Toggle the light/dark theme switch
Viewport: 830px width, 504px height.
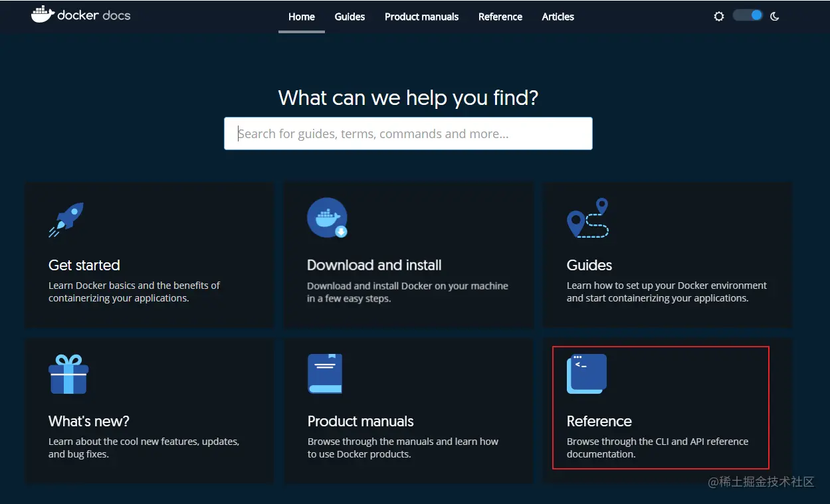click(x=748, y=15)
